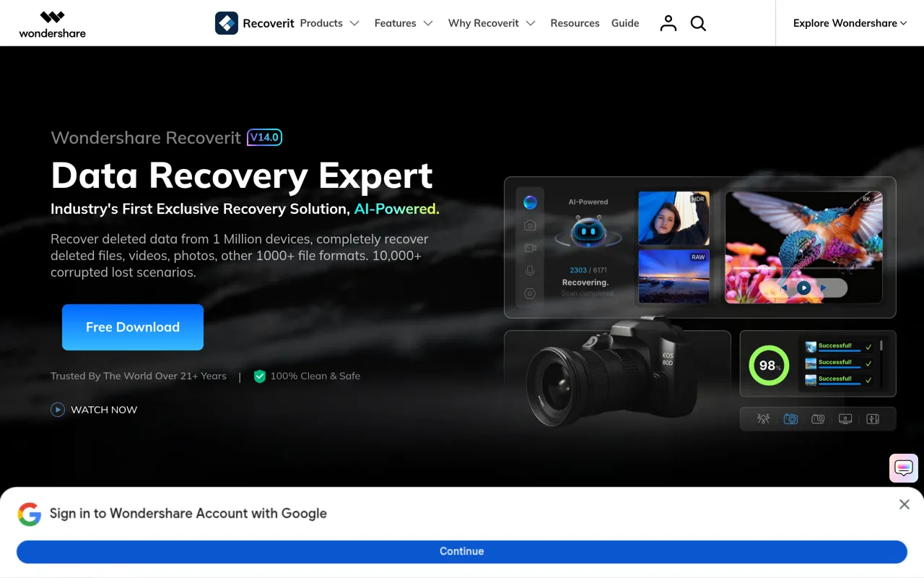Click the V14.0 version badge
This screenshot has width=924, height=578.
click(265, 137)
